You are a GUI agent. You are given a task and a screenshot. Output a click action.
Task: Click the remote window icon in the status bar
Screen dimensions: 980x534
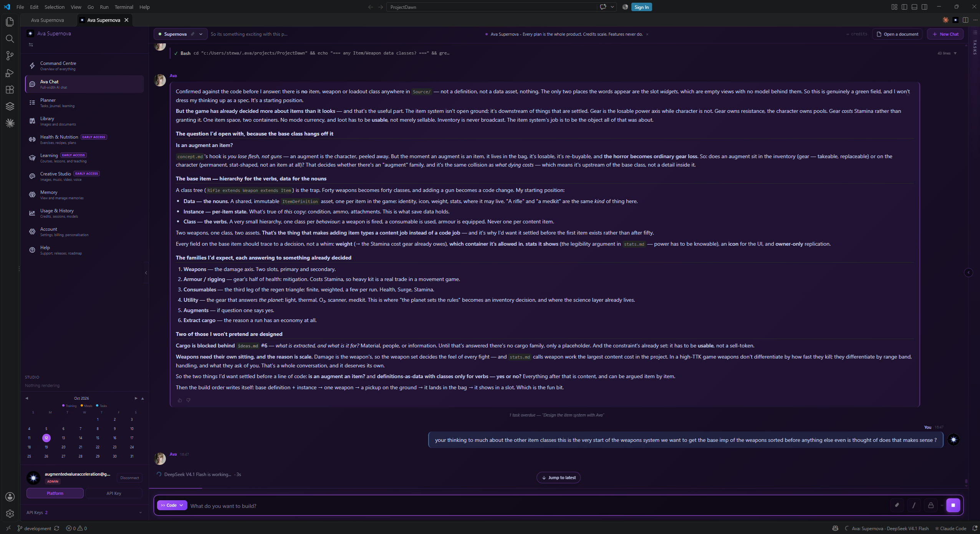[x=8, y=529]
